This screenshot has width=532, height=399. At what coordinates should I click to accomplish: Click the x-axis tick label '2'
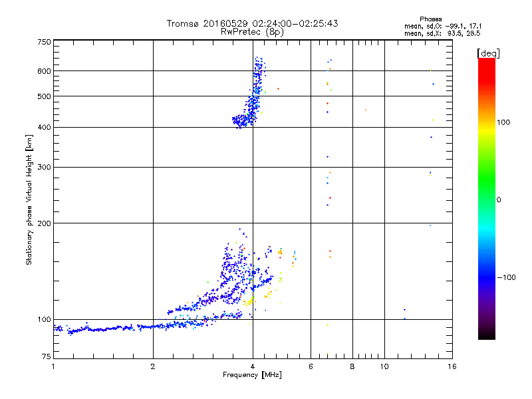(153, 366)
